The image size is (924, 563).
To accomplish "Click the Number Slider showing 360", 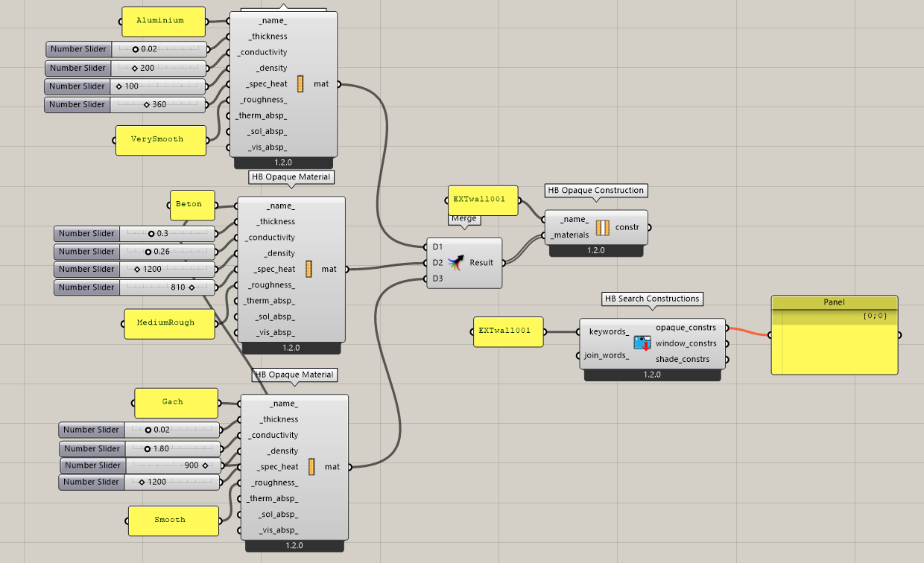I will point(125,104).
